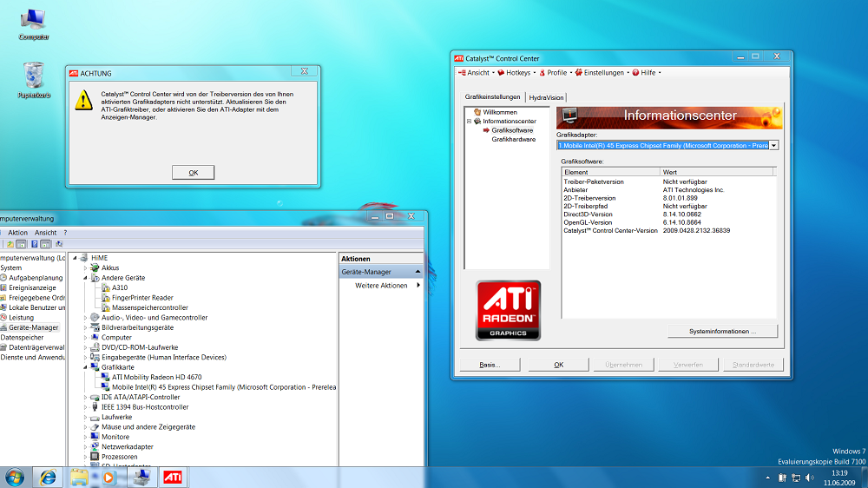Collapse the Grafikkarte category
Screen dimensions: 868x488
[x=85, y=367]
